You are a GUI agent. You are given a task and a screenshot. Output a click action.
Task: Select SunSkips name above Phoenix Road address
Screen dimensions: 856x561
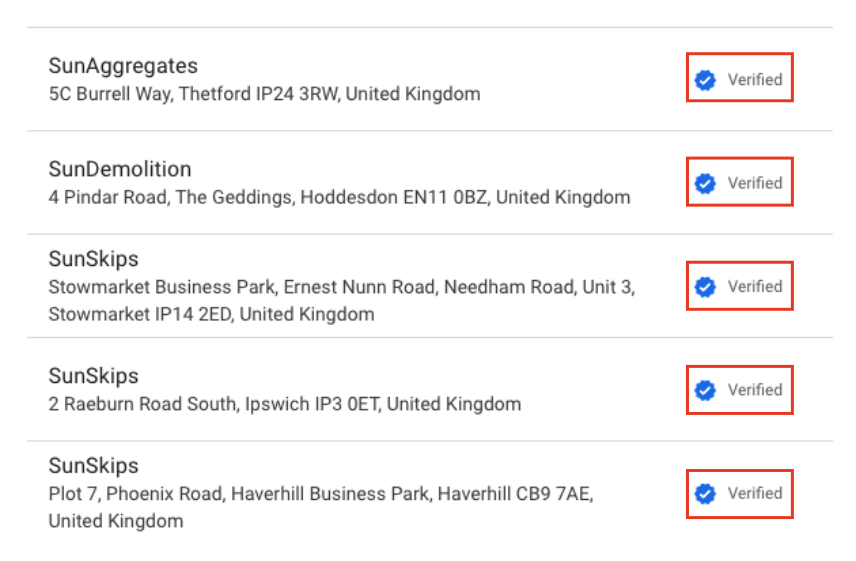[x=93, y=466]
